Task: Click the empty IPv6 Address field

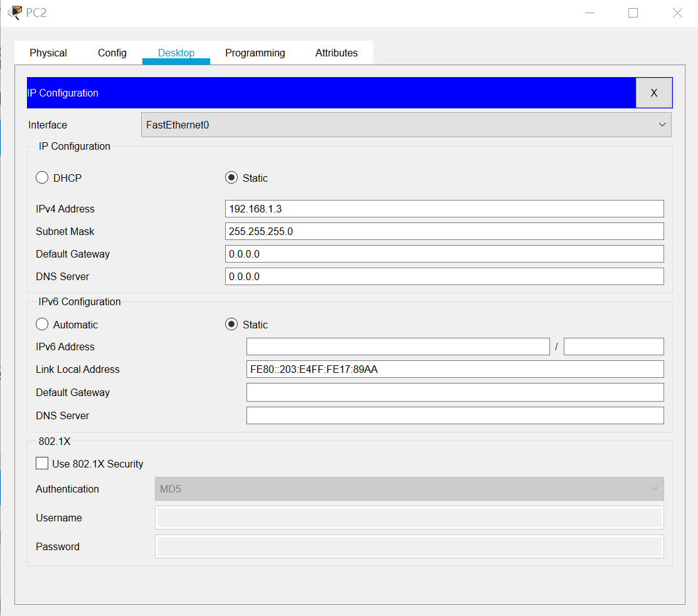Action: pos(398,347)
